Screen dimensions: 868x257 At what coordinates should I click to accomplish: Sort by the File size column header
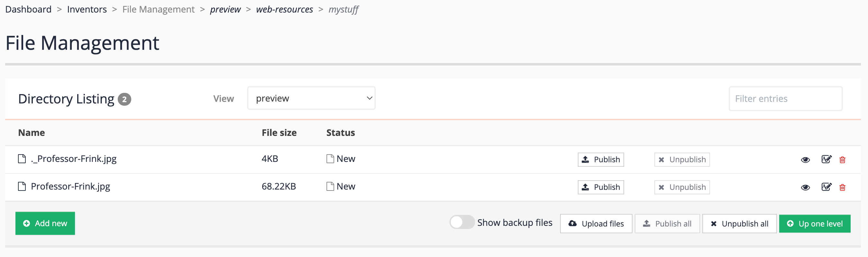279,133
